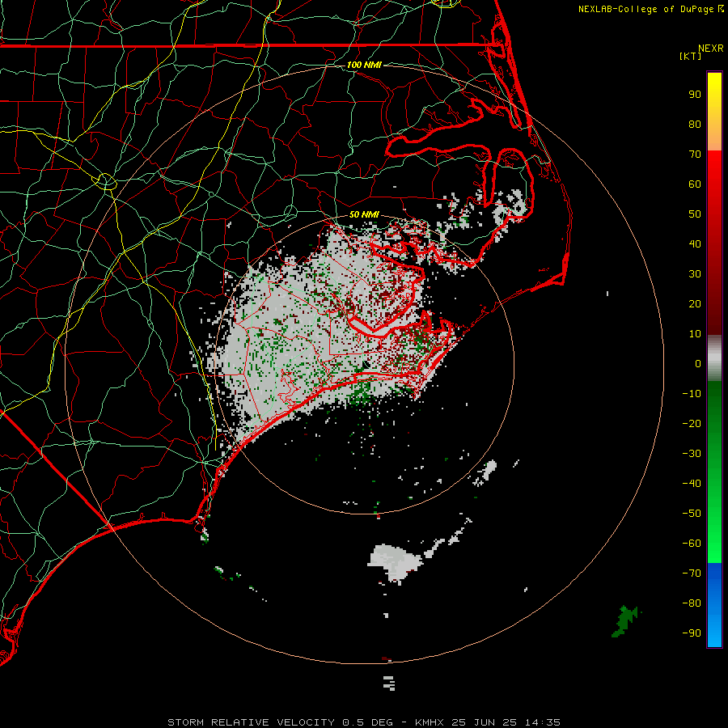The height and width of the screenshot is (728, 728).
Task: Pick the bright green colorbar segment
Action: (x=714, y=520)
